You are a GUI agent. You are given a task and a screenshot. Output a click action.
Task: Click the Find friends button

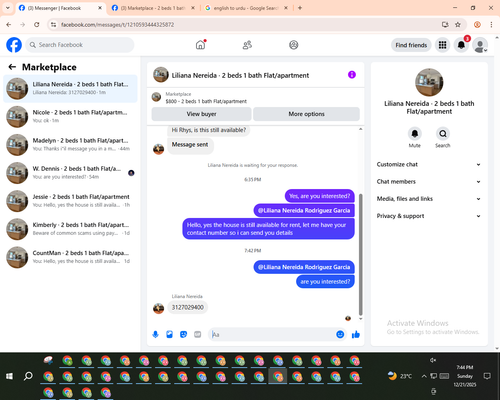[x=411, y=45]
